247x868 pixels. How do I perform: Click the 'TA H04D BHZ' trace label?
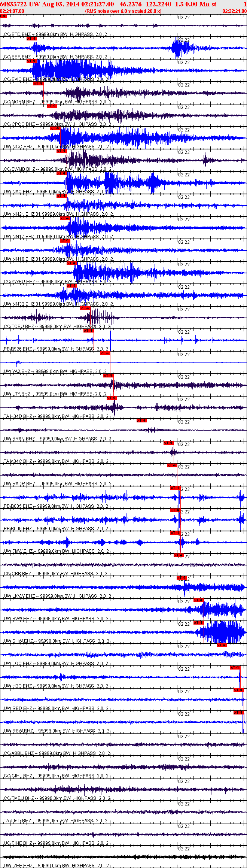pos(18,416)
